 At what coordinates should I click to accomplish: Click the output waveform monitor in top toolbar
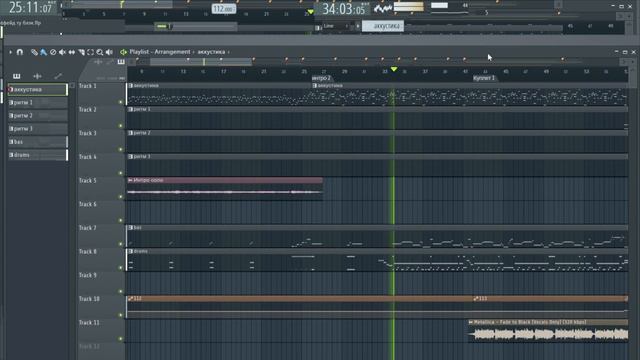point(383,8)
